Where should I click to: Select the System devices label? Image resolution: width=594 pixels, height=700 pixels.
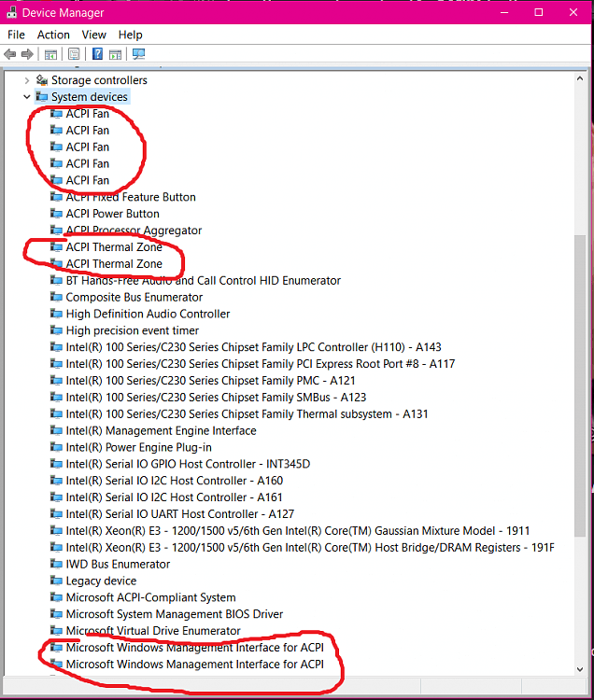pyautogui.click(x=90, y=97)
